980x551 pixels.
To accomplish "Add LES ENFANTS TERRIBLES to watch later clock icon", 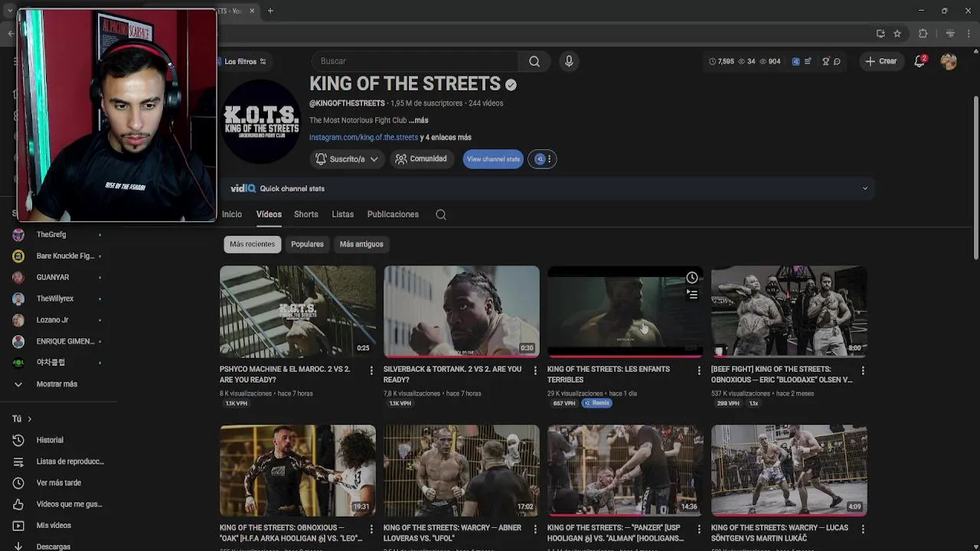I will coord(692,278).
